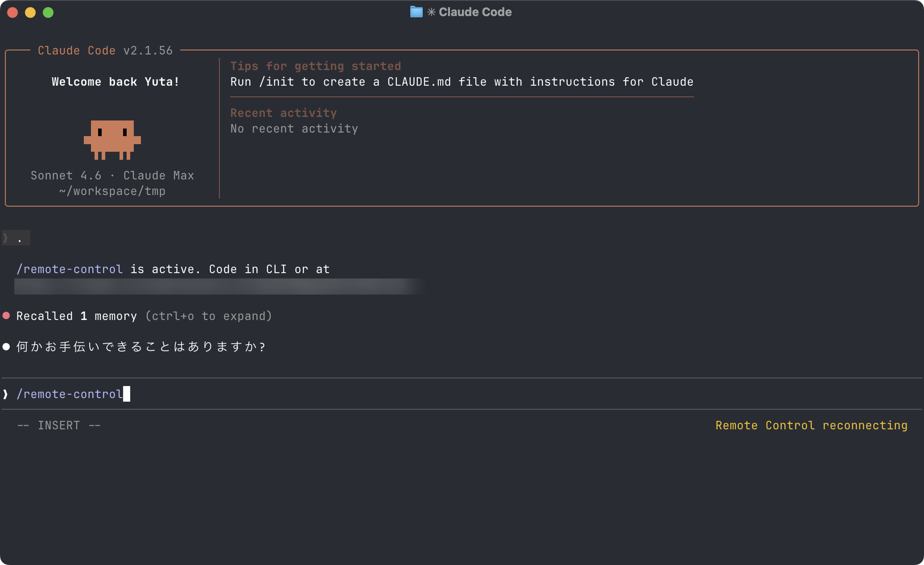
Task: Collapse the Recent activity section
Action: (x=283, y=112)
